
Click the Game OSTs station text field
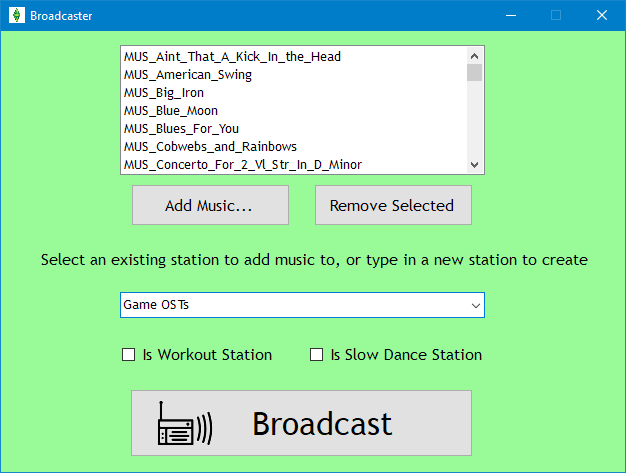(290, 305)
